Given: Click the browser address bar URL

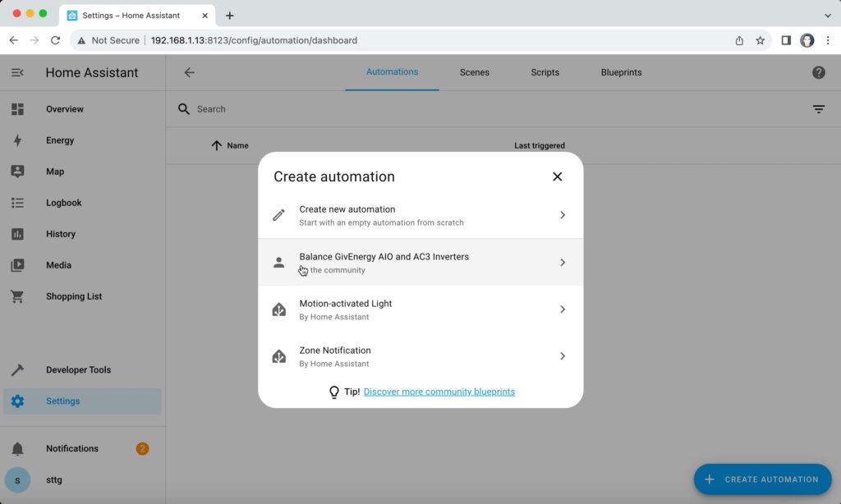Looking at the screenshot, I should tap(254, 40).
